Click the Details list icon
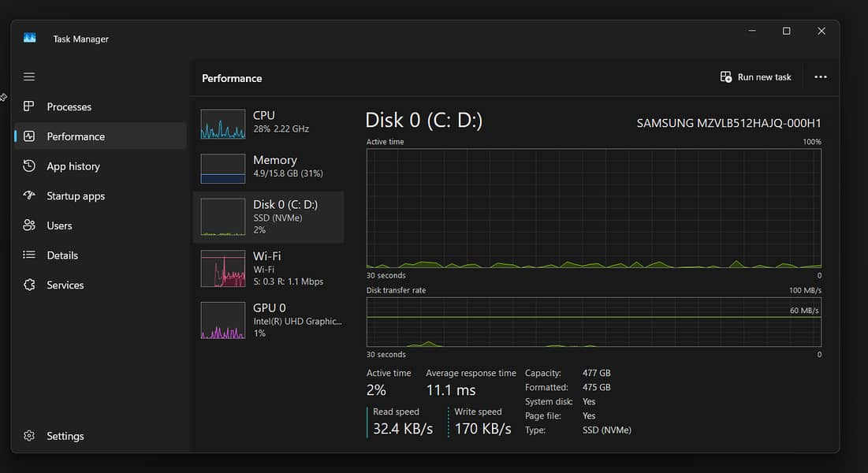Image resolution: width=868 pixels, height=473 pixels. [x=29, y=255]
